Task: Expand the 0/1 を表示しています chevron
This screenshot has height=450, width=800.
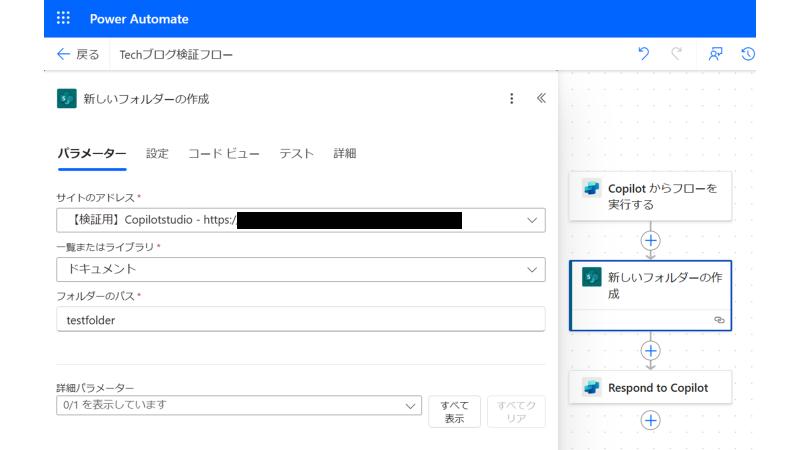Action: (x=410, y=406)
